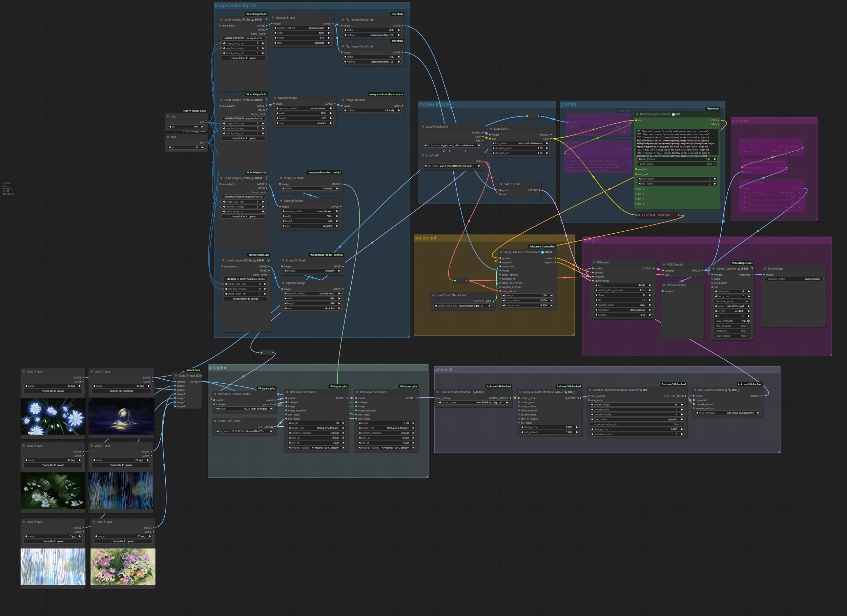Click the denoise 0.60 value slider
The width and height of the screenshot is (847, 616).
(x=623, y=315)
